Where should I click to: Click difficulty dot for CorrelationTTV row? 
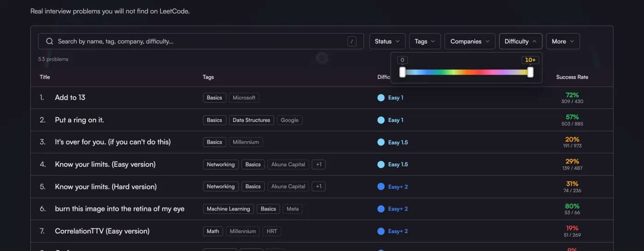pyautogui.click(x=381, y=231)
